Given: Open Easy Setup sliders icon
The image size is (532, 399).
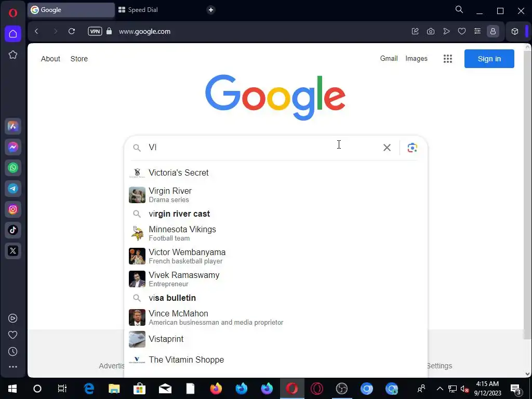Looking at the screenshot, I should pyautogui.click(x=477, y=31).
